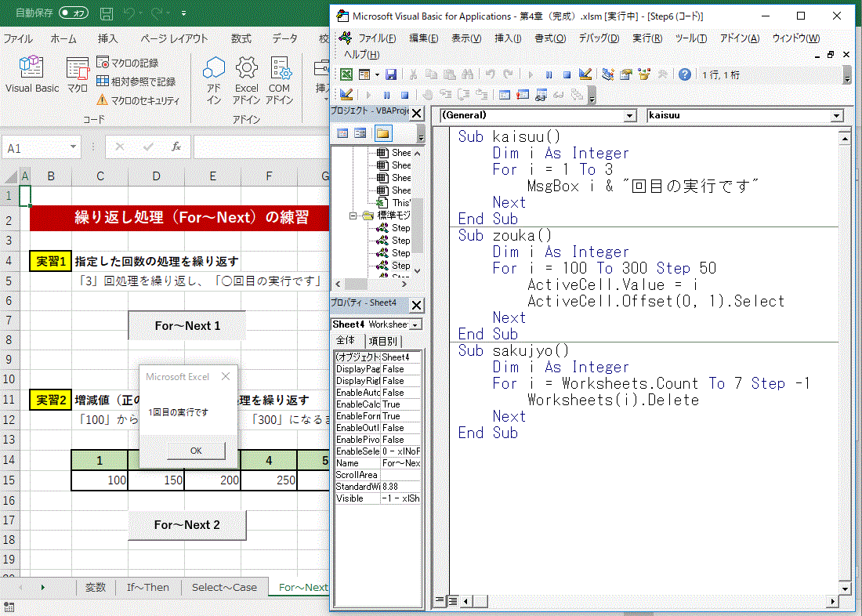Screen dimensions: 862x616
Task: Click the Insert UserForm icon in VBA toolbar
Action: coord(364,74)
